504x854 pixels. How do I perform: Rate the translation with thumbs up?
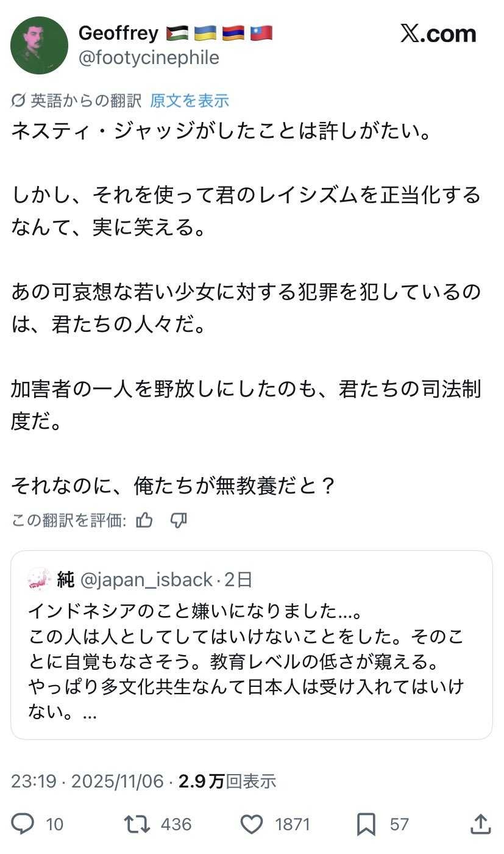[144, 520]
